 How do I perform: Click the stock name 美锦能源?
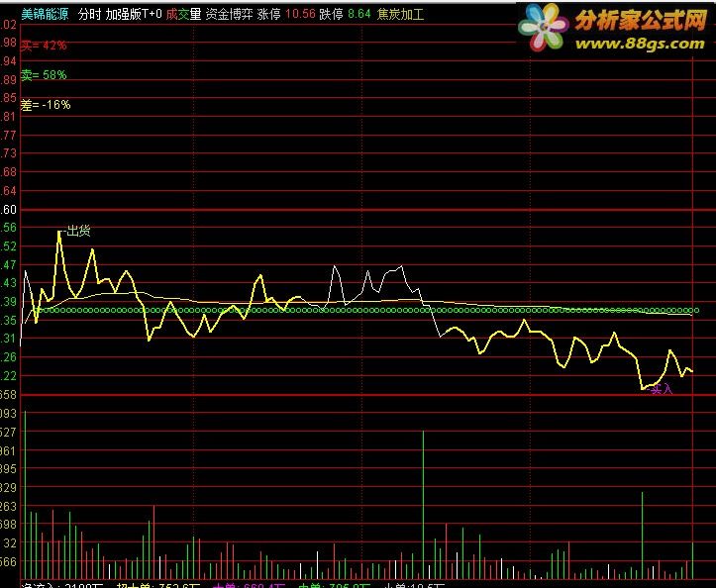[x=45, y=14]
